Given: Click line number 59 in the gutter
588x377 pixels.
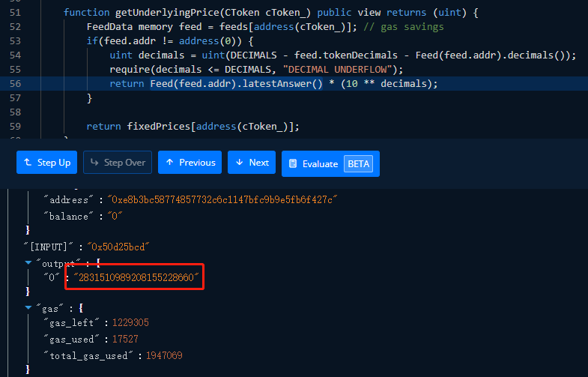Looking at the screenshot, I should click(x=16, y=127).
